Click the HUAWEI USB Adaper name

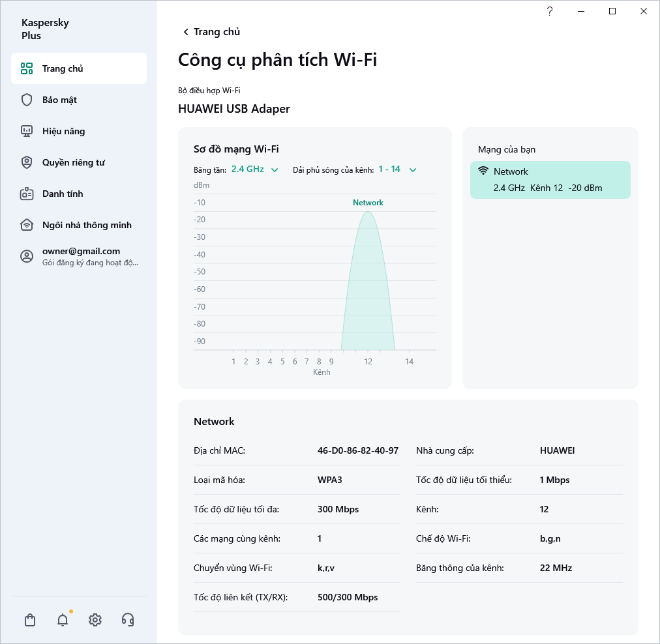(x=233, y=109)
